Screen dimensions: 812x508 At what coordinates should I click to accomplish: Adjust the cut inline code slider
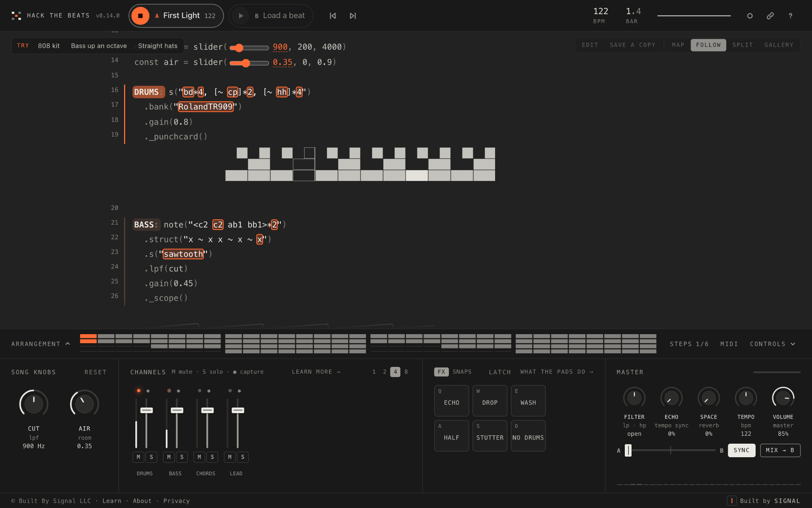click(249, 48)
